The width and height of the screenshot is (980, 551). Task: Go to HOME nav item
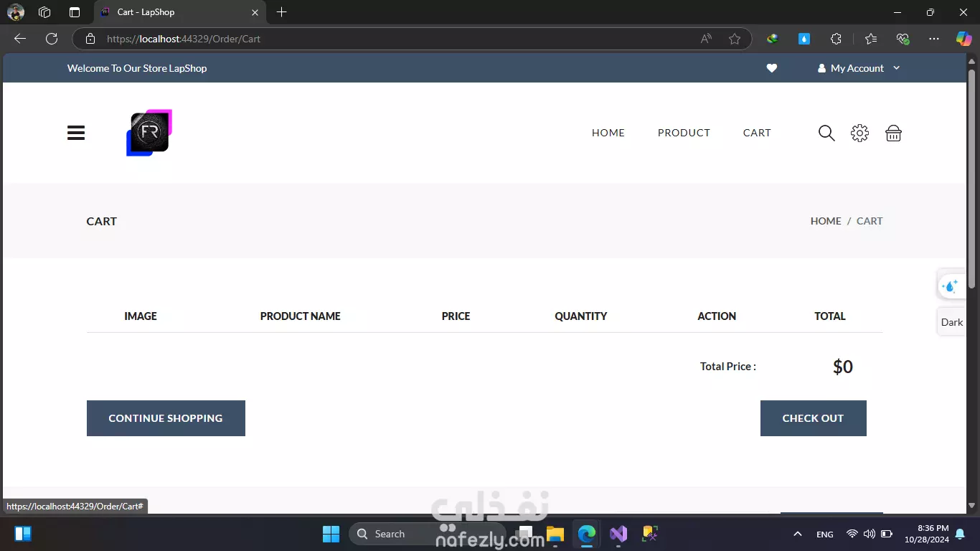608,133
